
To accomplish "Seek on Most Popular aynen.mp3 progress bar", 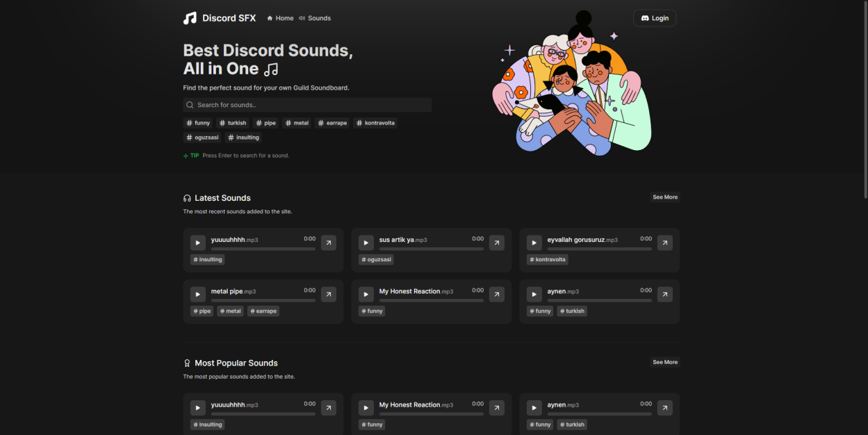I will coord(600,414).
